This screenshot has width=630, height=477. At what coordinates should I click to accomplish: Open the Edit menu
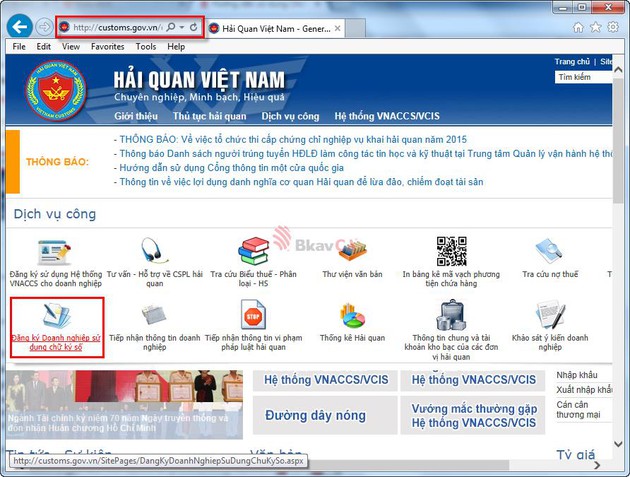coord(43,47)
